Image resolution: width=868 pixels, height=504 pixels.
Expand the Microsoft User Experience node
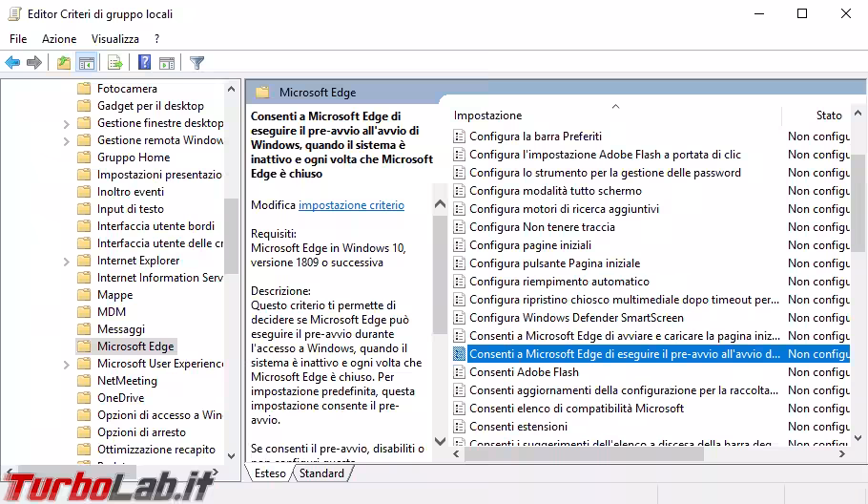pyautogui.click(x=66, y=364)
